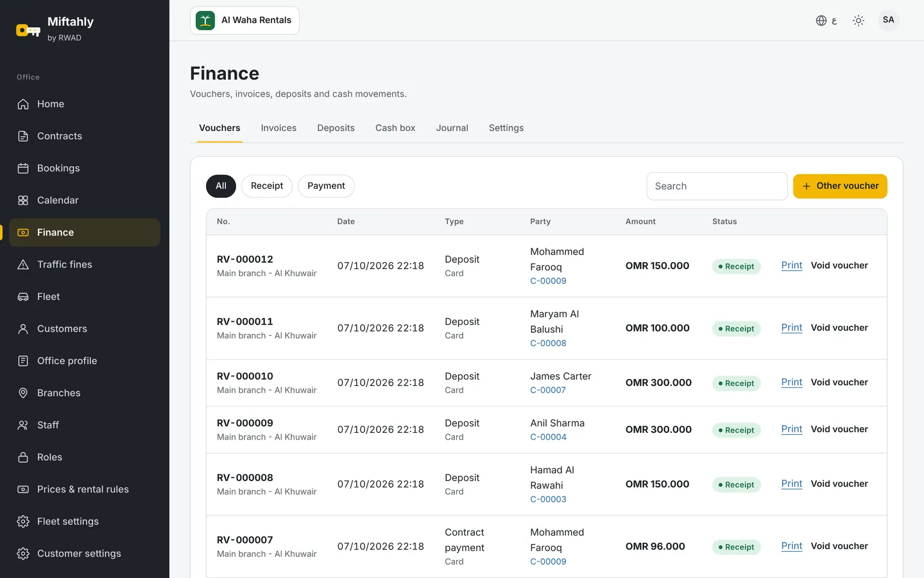This screenshot has width=924, height=578.
Task: Switch to the Deposits tab
Action: (x=336, y=128)
